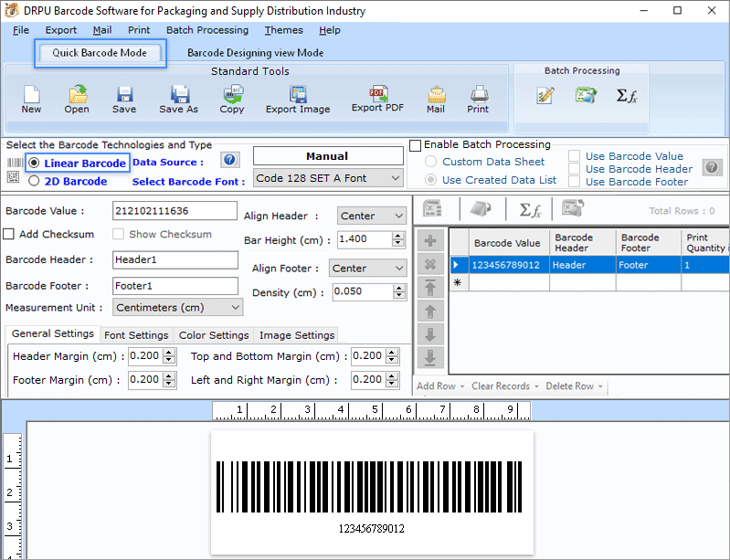Tick the Use Barcode Value checkbox

tap(574, 156)
